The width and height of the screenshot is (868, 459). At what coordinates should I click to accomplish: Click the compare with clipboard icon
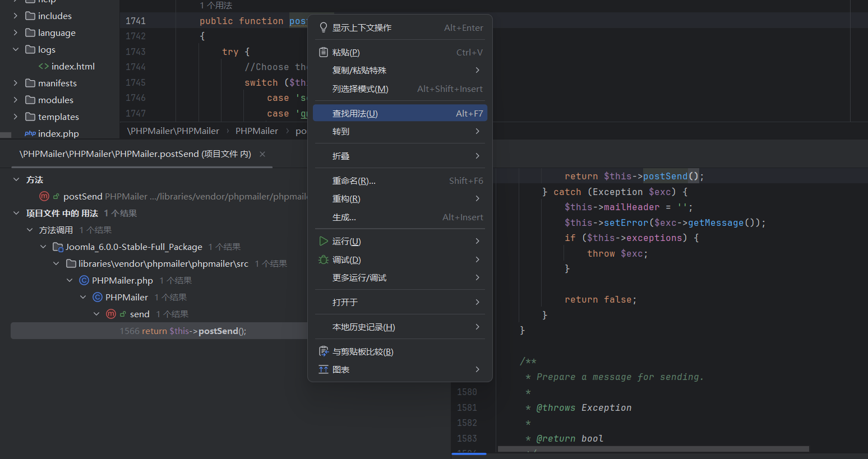[324, 351]
